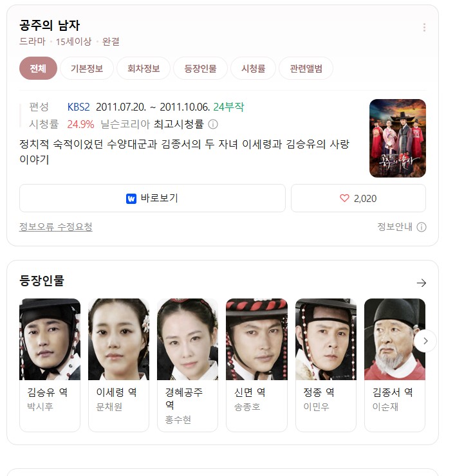Image resolution: width=464 pixels, height=476 pixels.
Task: Show next cast members with carousel chevron
Action: pyautogui.click(x=425, y=341)
